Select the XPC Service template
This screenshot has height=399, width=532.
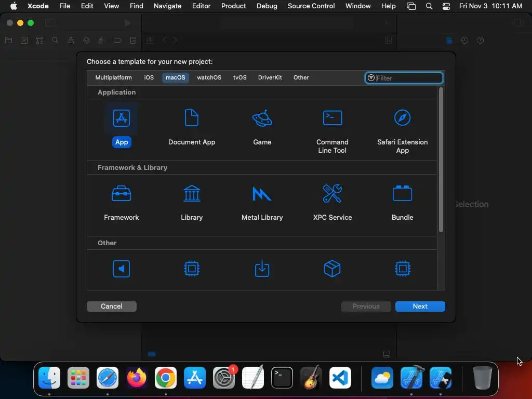click(332, 203)
